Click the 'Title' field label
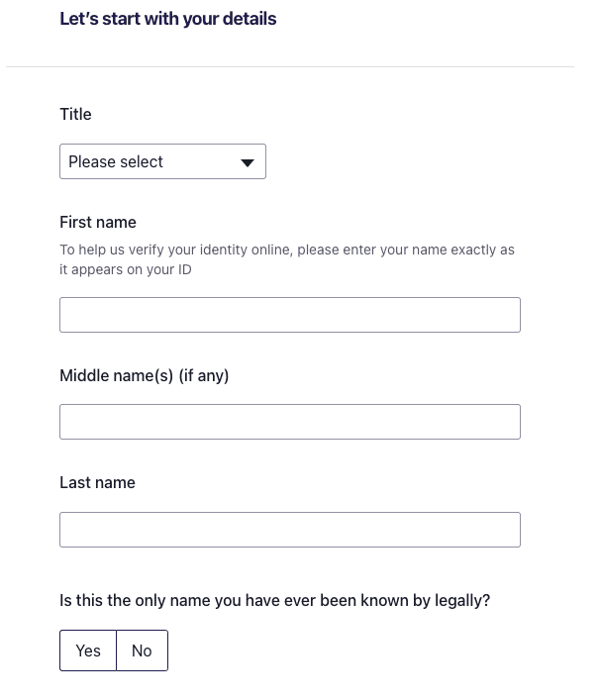 pos(75,114)
